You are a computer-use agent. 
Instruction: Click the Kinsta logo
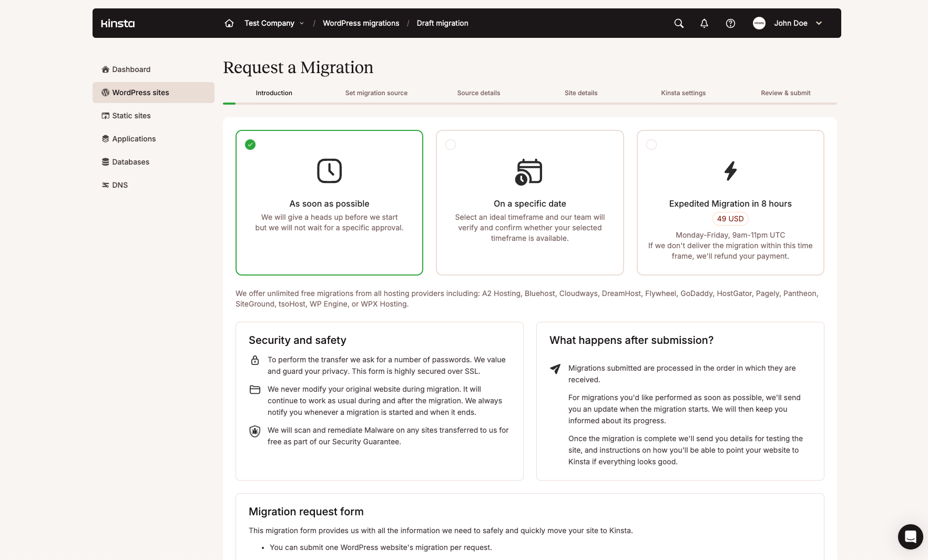[118, 23]
